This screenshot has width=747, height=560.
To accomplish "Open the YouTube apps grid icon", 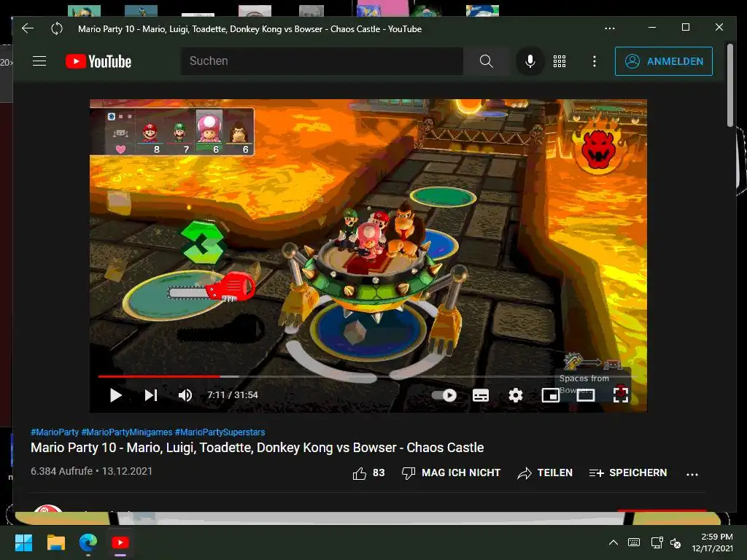I will click(560, 61).
